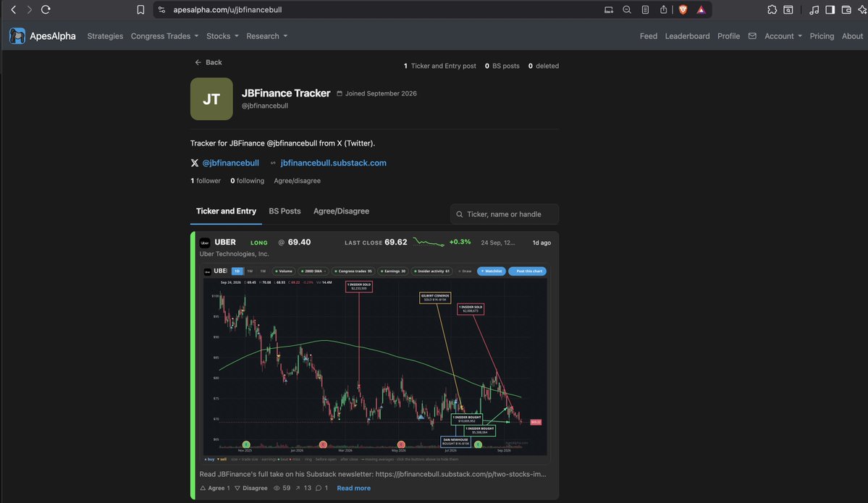868x503 pixels.
Task: Click the browser forward arrow
Action: pos(29,9)
